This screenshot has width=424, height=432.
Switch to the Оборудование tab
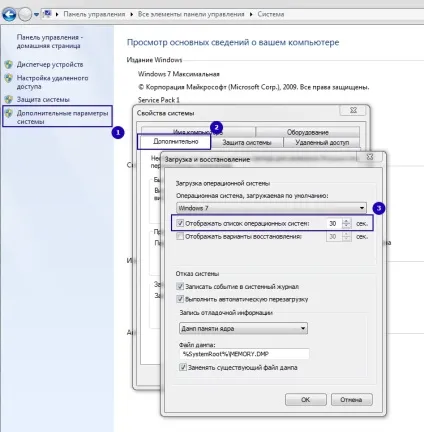[307, 132]
